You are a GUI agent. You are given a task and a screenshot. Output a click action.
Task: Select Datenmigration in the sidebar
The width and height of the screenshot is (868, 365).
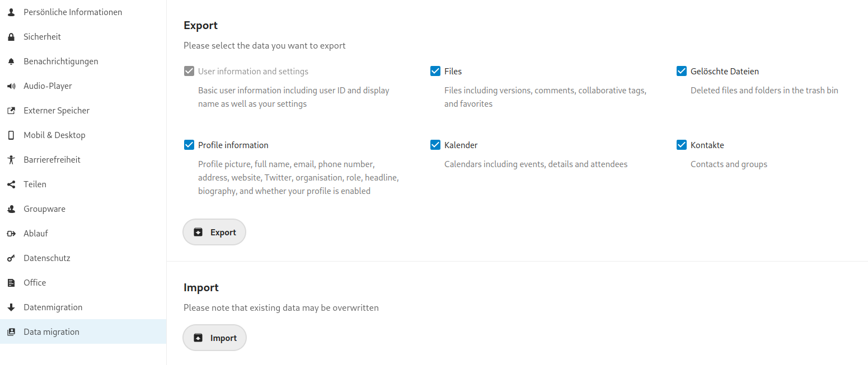coord(53,307)
